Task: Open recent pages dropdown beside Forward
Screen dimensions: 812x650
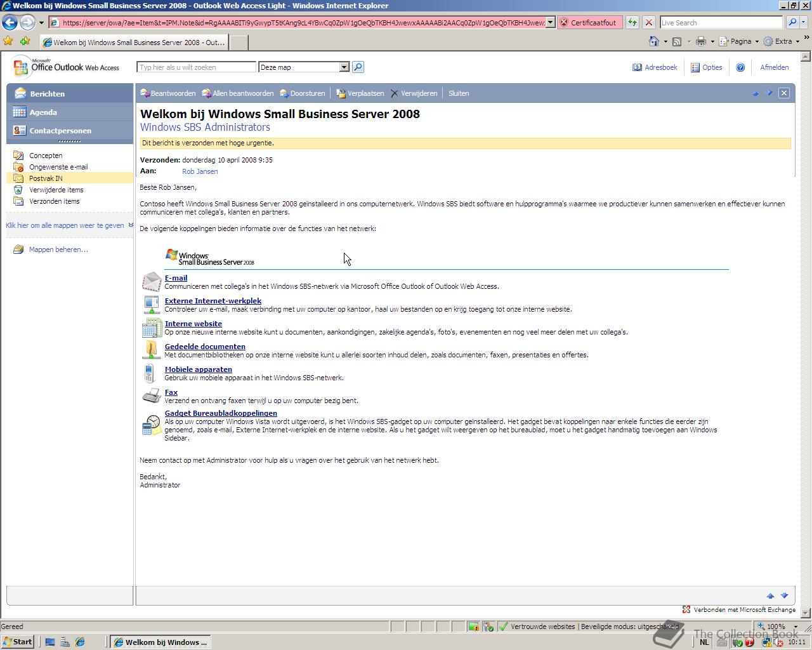Action: click(x=41, y=22)
